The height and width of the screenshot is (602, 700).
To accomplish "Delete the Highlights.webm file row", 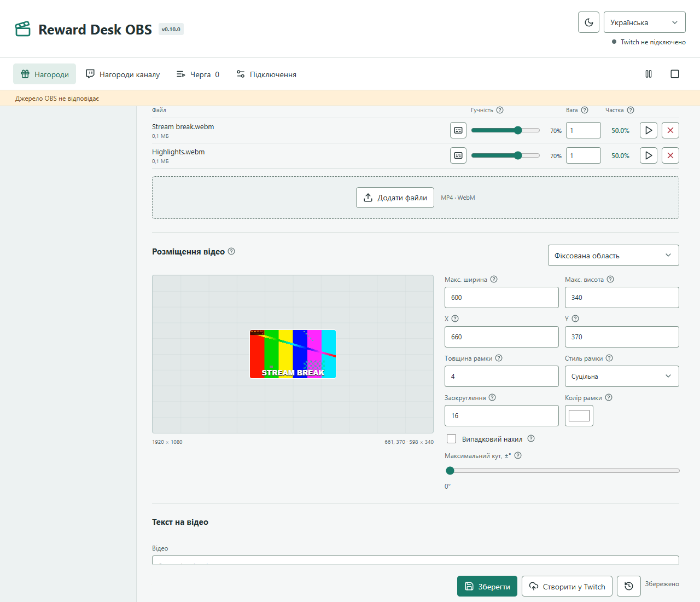I will point(670,155).
